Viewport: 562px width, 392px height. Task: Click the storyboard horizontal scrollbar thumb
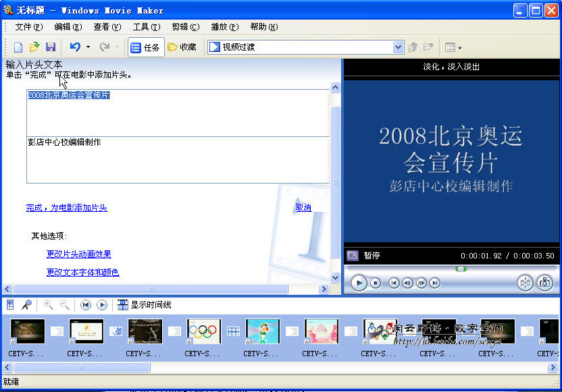(x=82, y=367)
